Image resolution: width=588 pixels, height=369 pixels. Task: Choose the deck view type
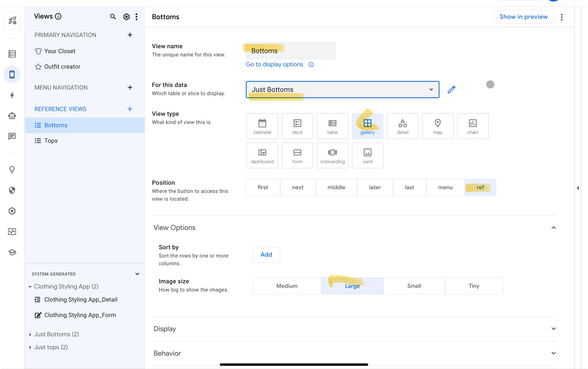[x=297, y=126]
